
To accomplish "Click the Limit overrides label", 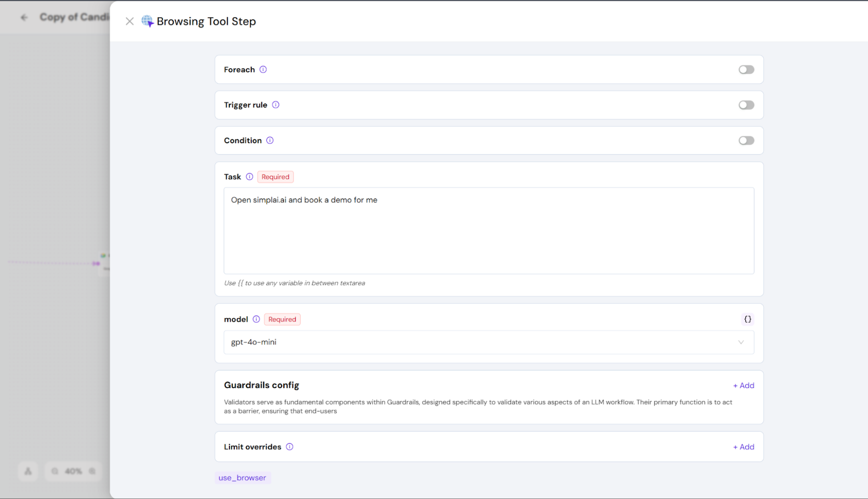I will tap(253, 447).
